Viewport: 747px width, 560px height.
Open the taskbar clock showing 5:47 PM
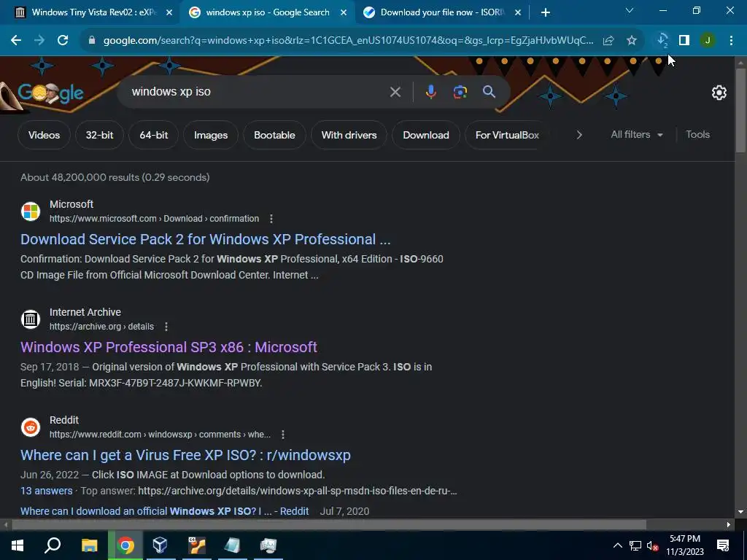click(x=684, y=545)
